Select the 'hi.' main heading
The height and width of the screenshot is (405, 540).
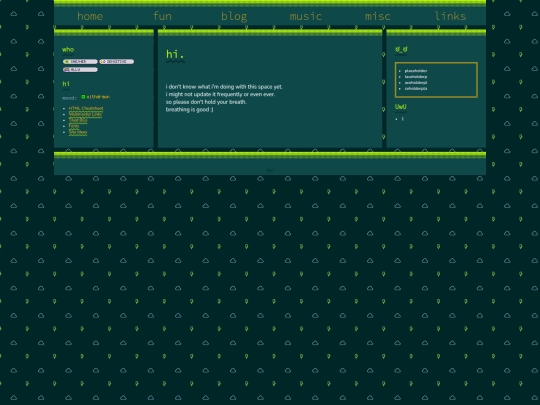[175, 54]
